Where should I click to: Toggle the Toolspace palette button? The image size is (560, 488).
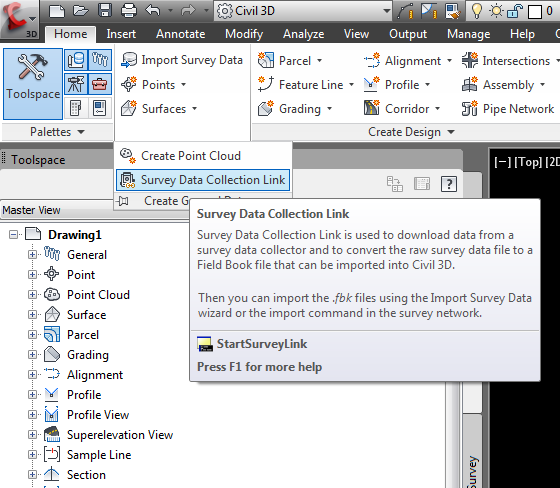click(x=33, y=84)
